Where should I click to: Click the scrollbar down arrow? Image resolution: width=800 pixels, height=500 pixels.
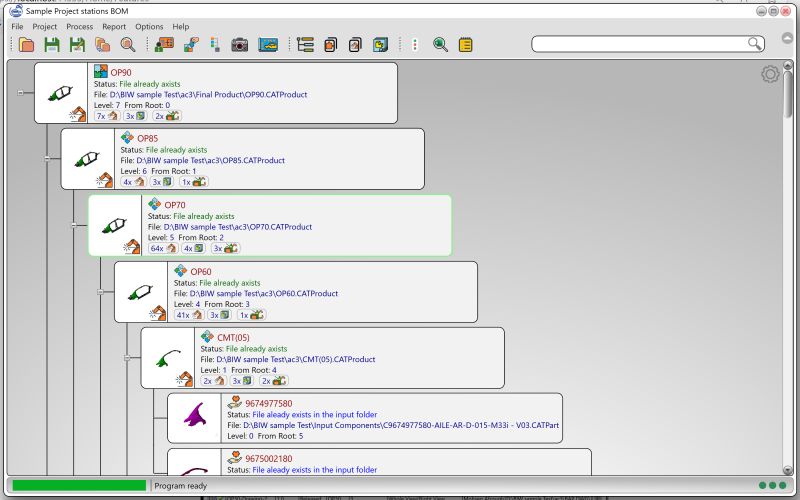(788, 470)
